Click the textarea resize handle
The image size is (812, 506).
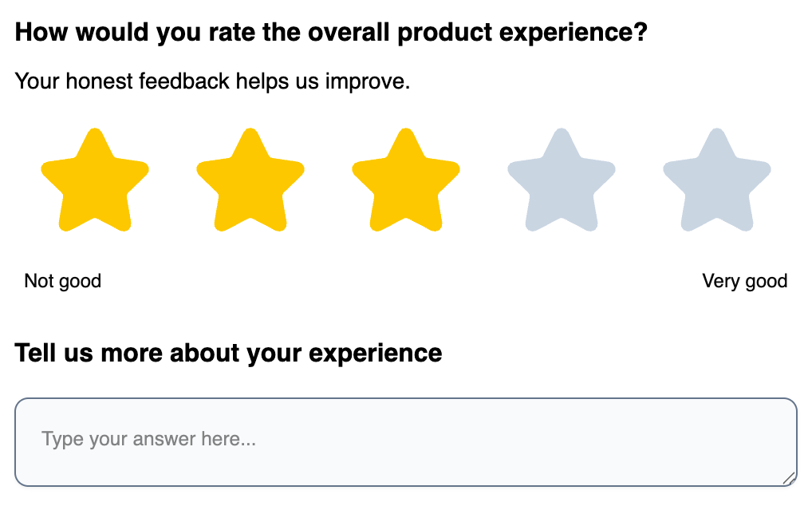[788, 477]
